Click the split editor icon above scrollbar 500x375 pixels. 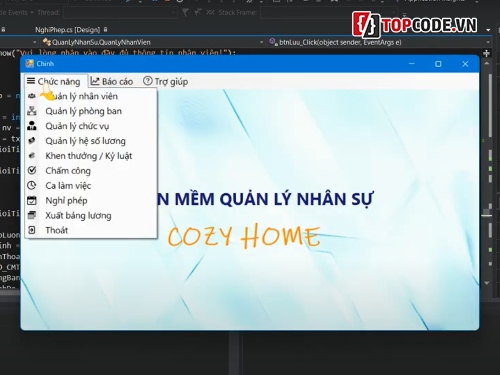(x=486, y=53)
